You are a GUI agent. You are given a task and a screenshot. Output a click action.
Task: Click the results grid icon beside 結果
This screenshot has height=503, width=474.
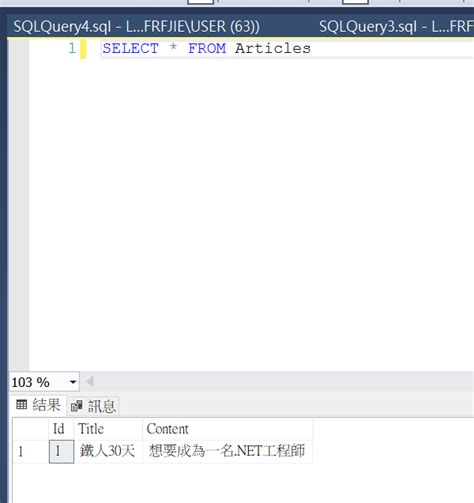tap(22, 405)
